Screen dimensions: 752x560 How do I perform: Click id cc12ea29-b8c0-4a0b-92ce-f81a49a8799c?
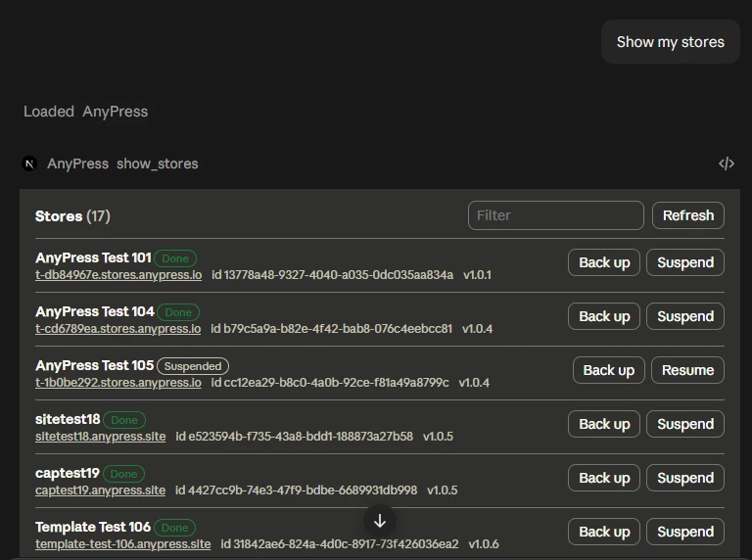point(330,383)
